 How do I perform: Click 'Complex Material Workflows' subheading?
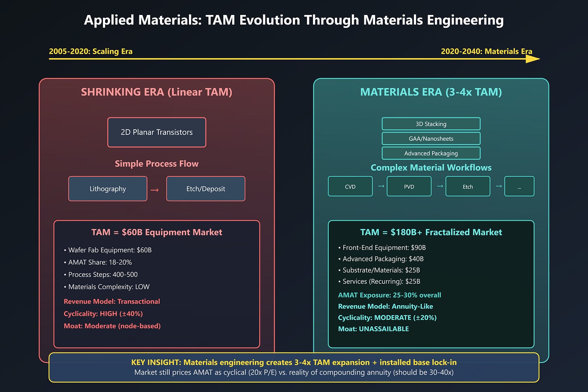pos(431,168)
